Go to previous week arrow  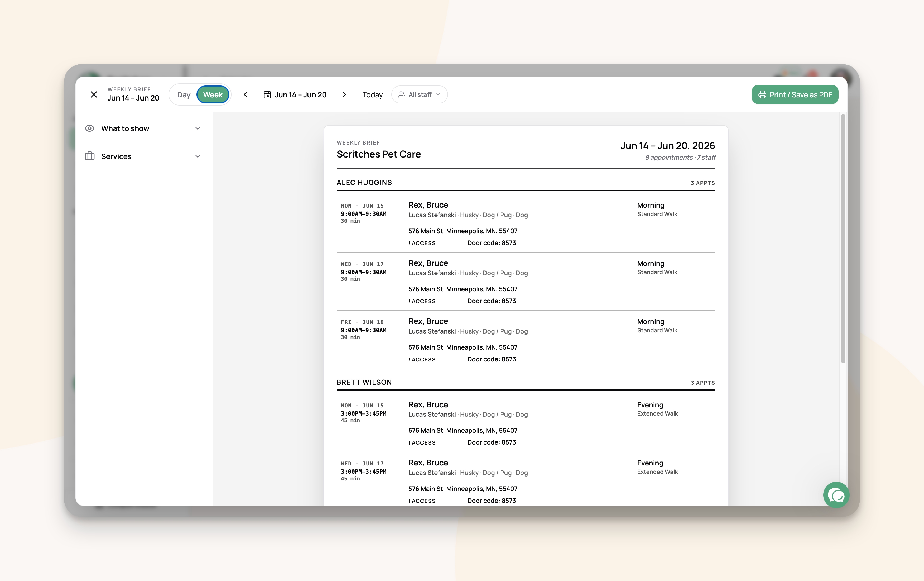pos(245,94)
